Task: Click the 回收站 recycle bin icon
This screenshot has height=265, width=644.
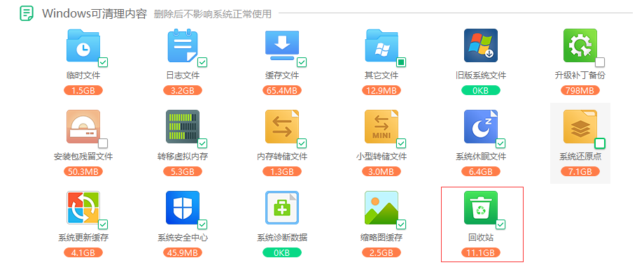Action: click(x=480, y=208)
